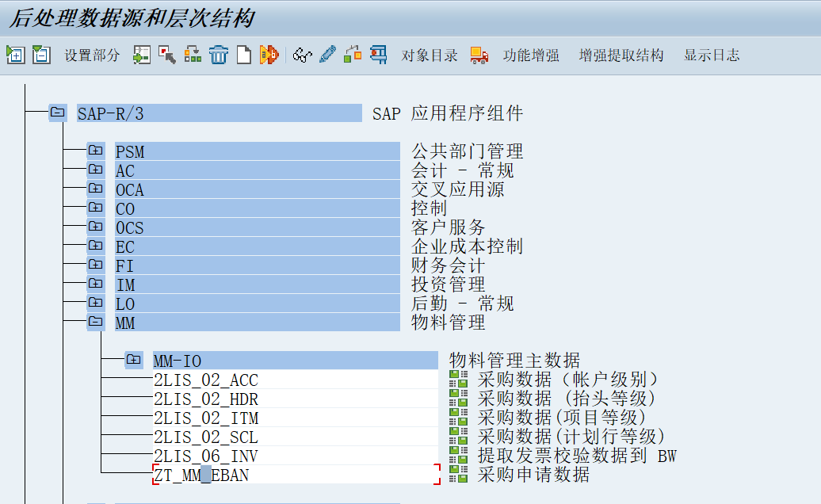Viewport: 821px width, 504px height.
Task: Click datasource icon beside 提取发票校验数据到 BW
Action: tap(459, 455)
